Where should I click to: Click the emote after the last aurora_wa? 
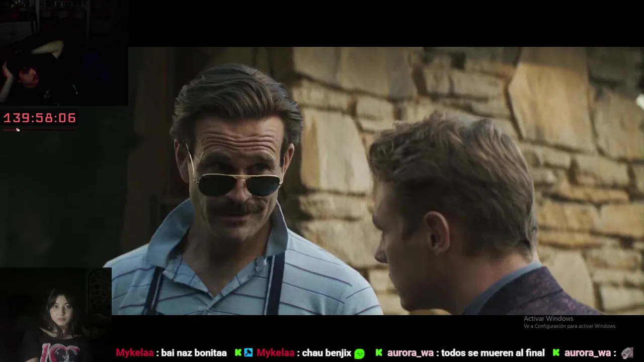[627, 353]
